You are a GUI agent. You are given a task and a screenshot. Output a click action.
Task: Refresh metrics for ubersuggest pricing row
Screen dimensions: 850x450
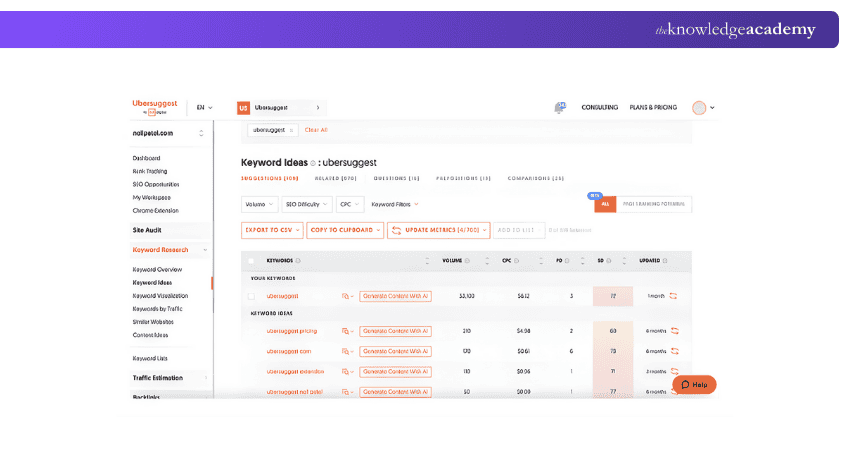click(675, 331)
